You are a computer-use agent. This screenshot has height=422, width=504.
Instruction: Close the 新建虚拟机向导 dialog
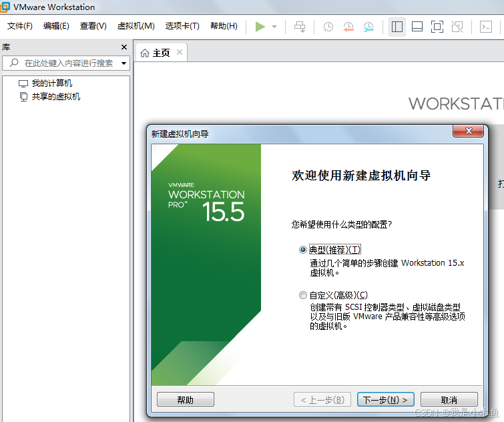coord(469,131)
